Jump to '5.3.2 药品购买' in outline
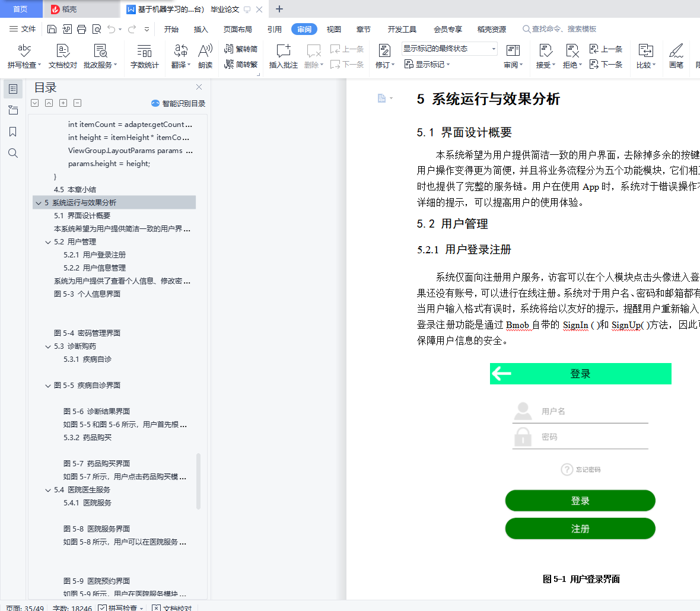This screenshot has height=611, width=700. (x=88, y=437)
